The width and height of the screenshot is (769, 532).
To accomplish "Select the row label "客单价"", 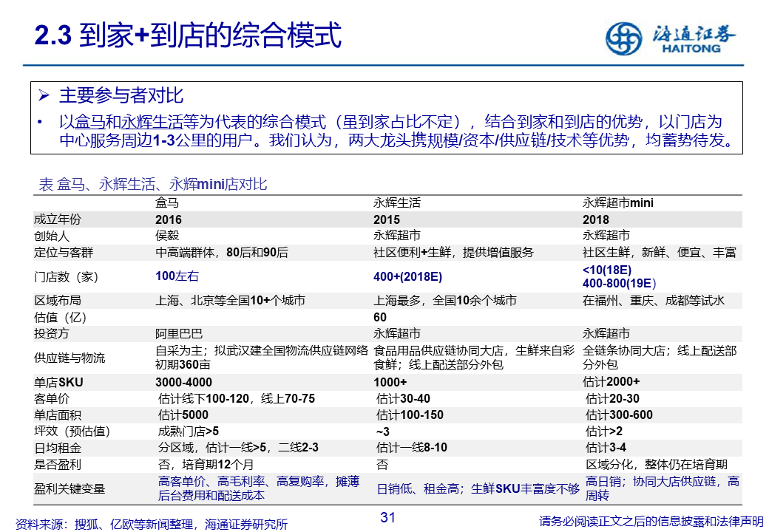I will coord(52,399).
